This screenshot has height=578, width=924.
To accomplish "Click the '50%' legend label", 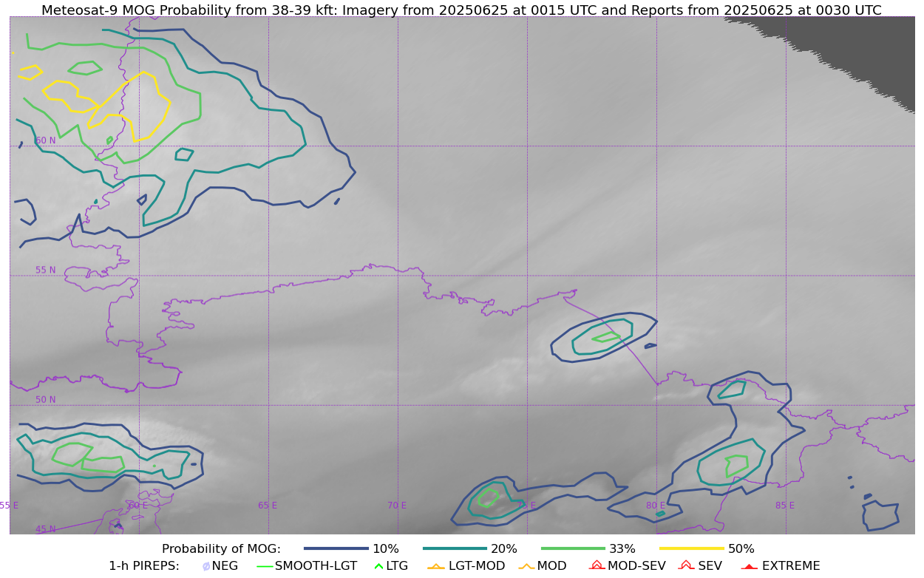I will (x=741, y=549).
